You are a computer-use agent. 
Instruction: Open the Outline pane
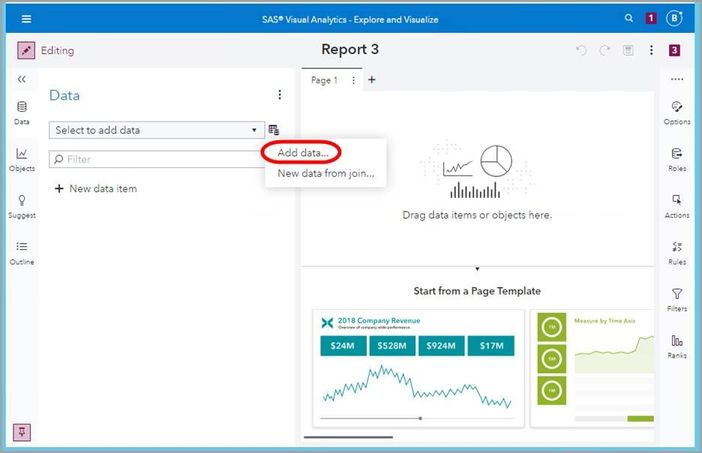21,253
